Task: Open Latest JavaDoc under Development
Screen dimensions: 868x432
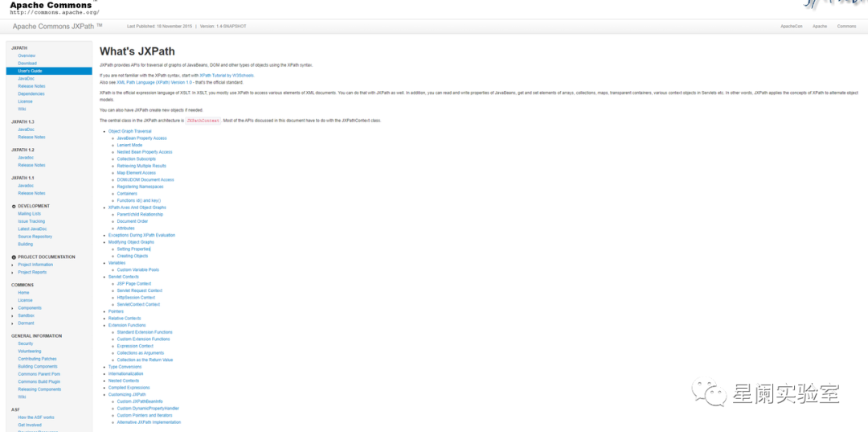Action: click(x=32, y=228)
